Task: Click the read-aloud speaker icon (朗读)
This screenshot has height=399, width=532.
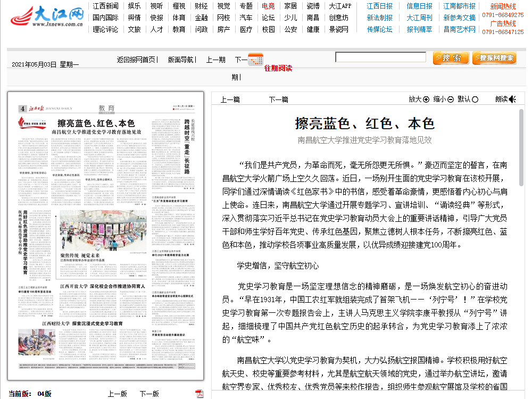Action: pyautogui.click(x=512, y=99)
